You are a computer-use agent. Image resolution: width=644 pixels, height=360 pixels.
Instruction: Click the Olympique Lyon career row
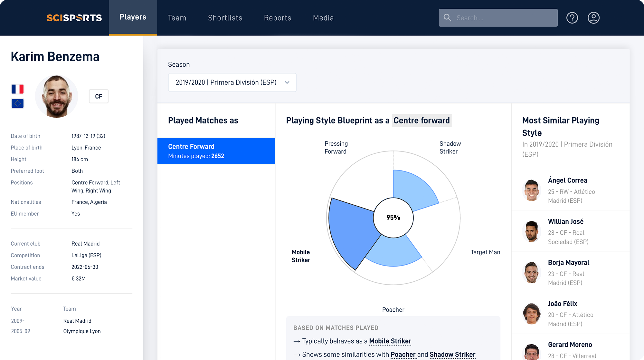coord(56,331)
